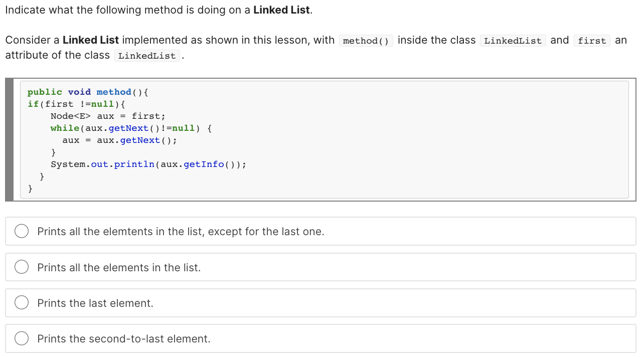Pick the 'Prints the second-to-last element' radio option
Image resolution: width=644 pixels, height=357 pixels.
(x=22, y=338)
